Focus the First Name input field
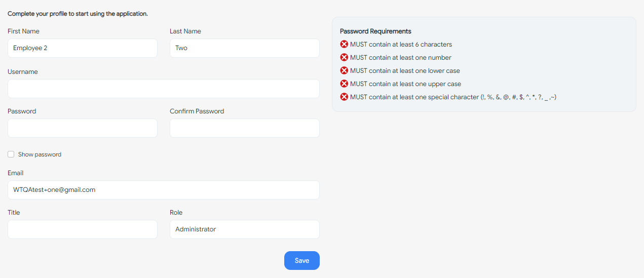Screen dimensions: 644x278 tap(83, 48)
